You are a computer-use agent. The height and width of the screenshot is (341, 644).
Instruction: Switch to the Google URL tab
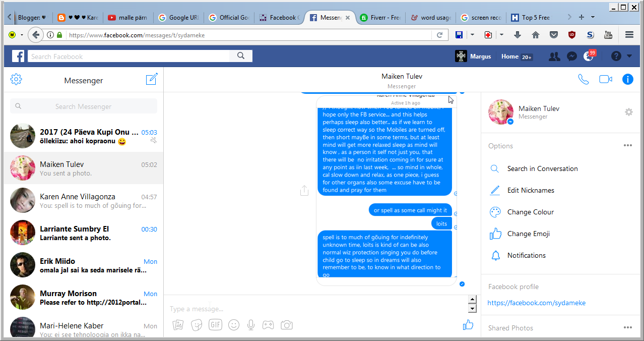click(x=178, y=17)
